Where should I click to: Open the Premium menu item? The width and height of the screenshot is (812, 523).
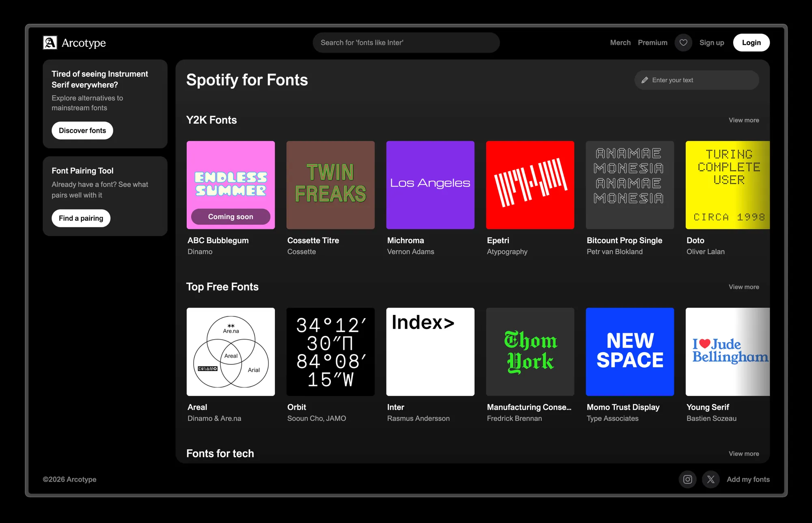click(x=652, y=43)
